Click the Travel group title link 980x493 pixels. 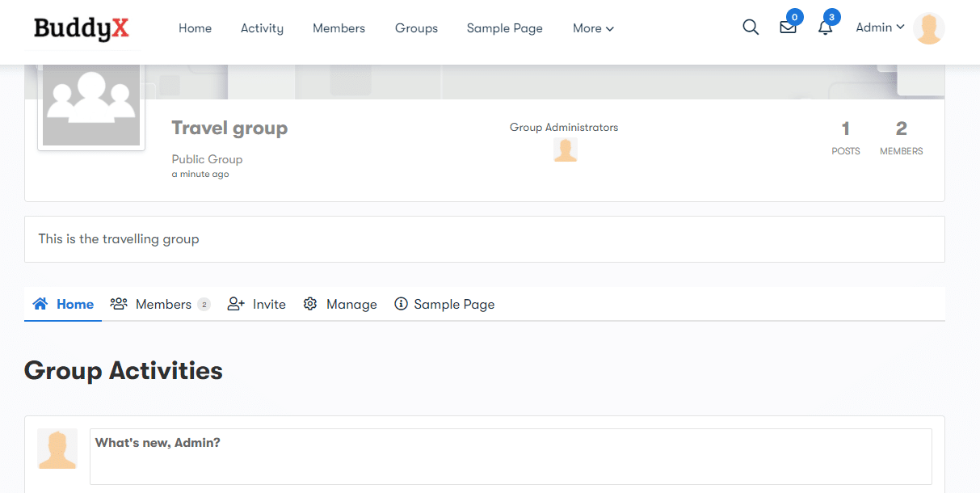click(x=229, y=128)
